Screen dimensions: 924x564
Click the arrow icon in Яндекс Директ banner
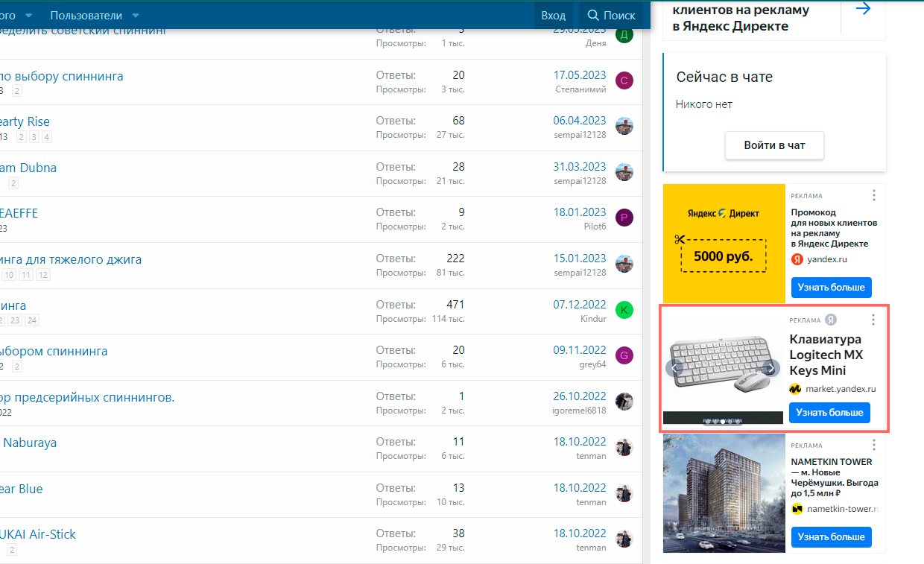coord(863,9)
